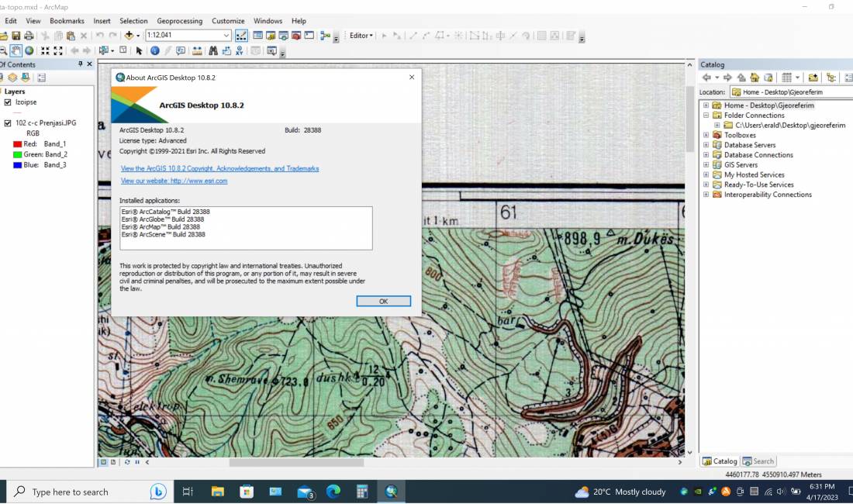The height and width of the screenshot is (504, 853).
Task: Click the Save map document icon
Action: click(x=16, y=36)
